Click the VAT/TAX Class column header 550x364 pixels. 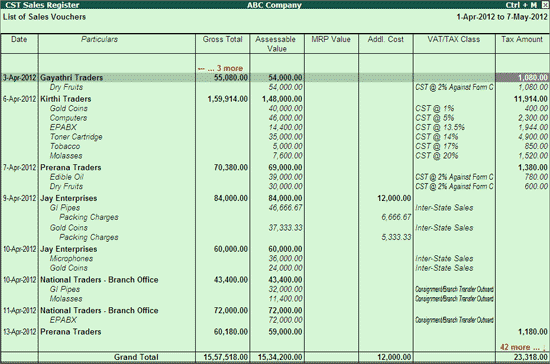pyautogui.click(x=454, y=39)
